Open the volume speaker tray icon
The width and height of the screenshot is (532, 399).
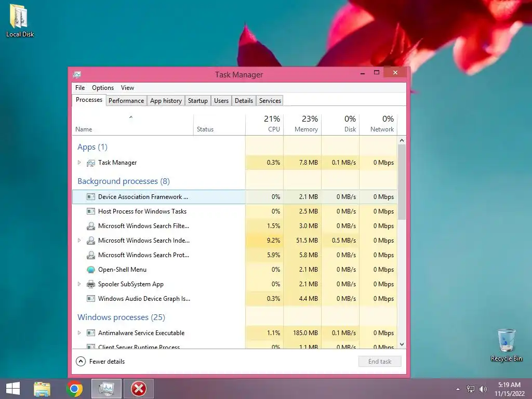point(483,389)
